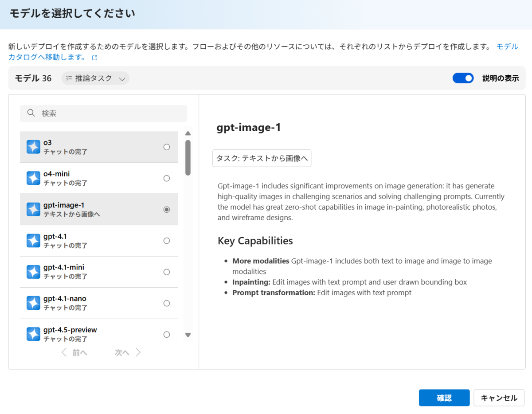The image size is (532, 414).
Task: Select the gpt-4.1-nano radio button
Action: [167, 303]
